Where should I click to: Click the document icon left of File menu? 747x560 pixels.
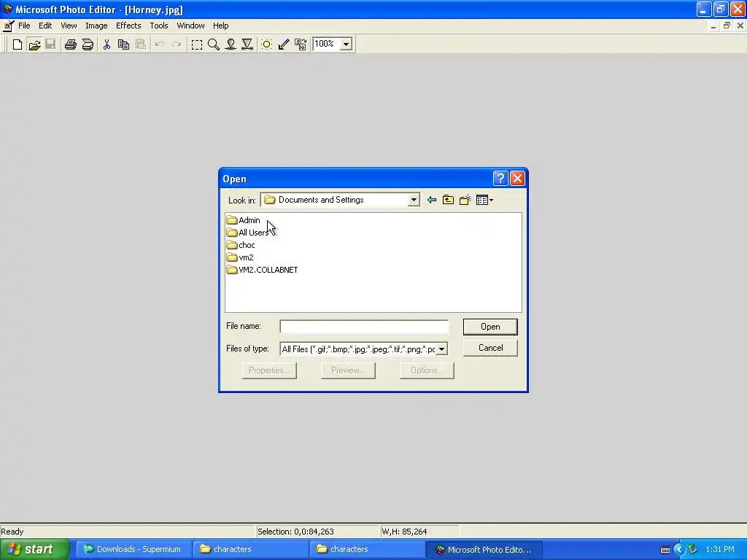(8, 26)
